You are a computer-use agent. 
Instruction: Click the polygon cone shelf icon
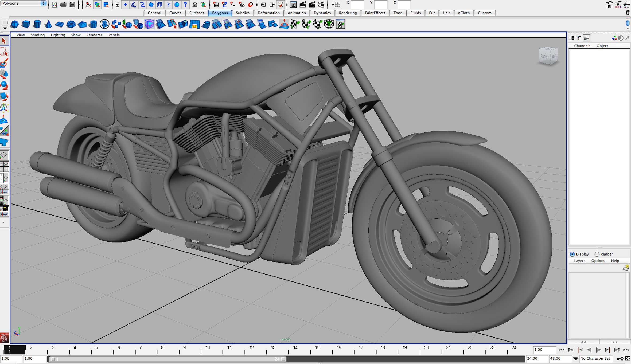click(48, 24)
